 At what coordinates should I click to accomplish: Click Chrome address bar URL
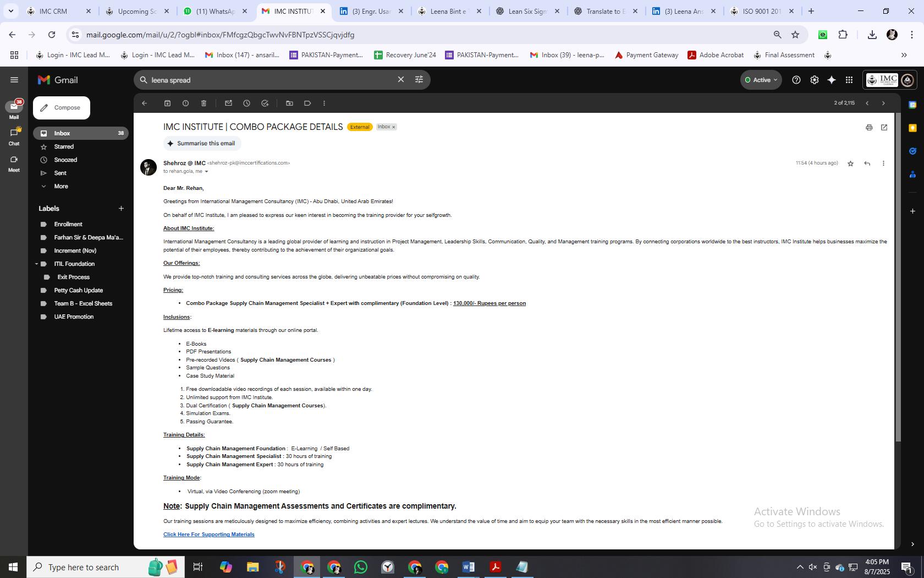click(220, 35)
